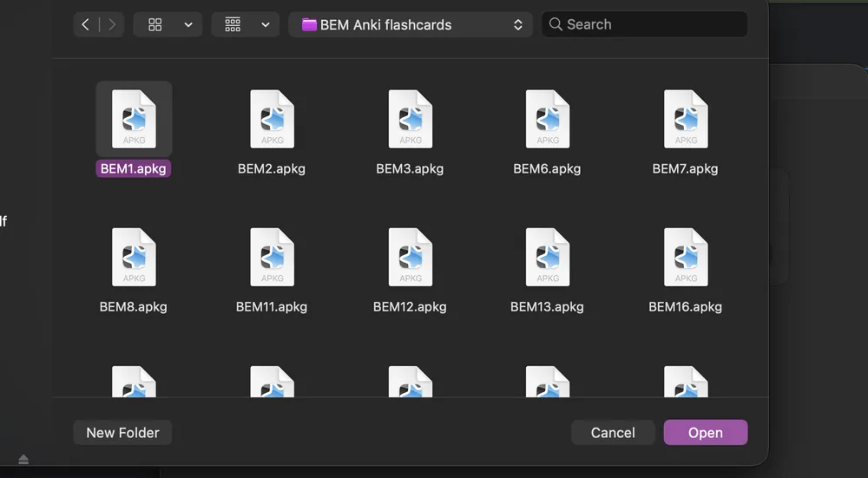Select the BEM2.apkg file icon
Screen dimensions: 868x478
pyautogui.click(x=272, y=119)
